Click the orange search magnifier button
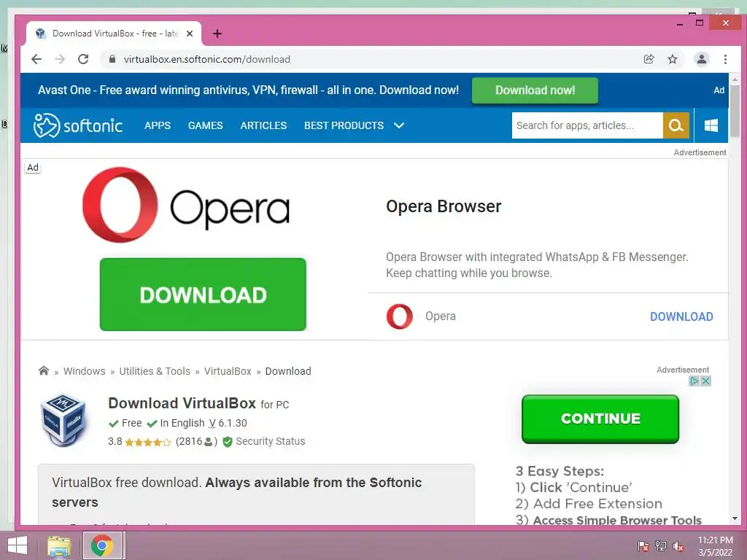This screenshot has height=560, width=747. (676, 125)
